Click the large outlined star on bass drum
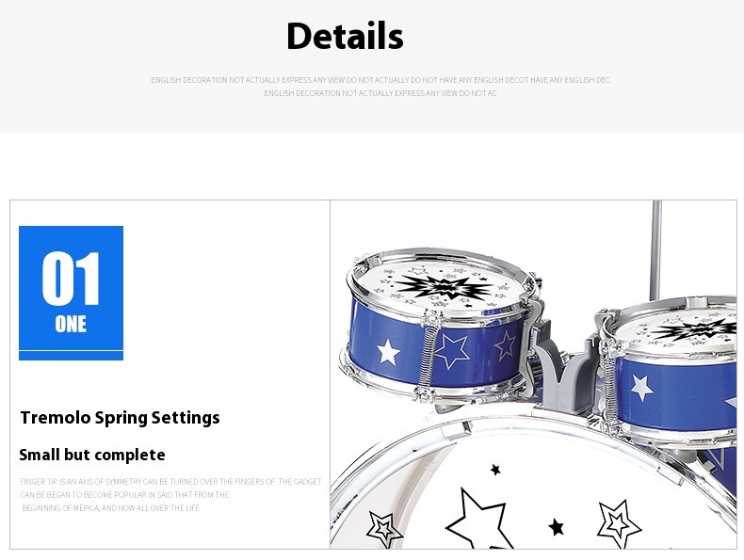The image size is (744, 560). tap(479, 519)
